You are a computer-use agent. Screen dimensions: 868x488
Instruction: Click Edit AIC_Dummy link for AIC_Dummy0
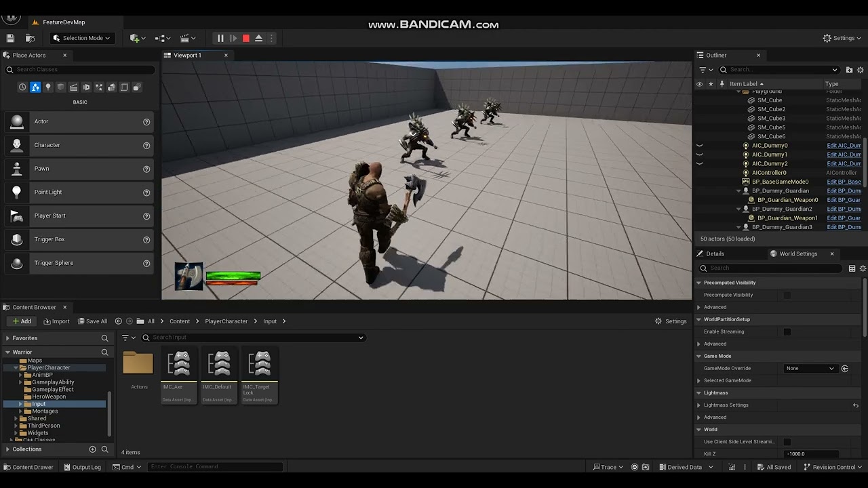pos(844,146)
